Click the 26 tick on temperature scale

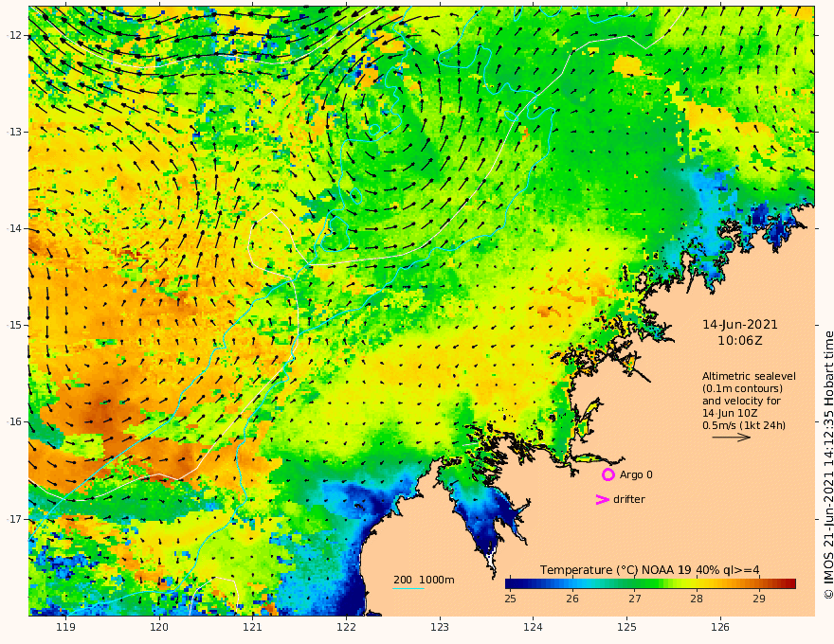[572, 599]
